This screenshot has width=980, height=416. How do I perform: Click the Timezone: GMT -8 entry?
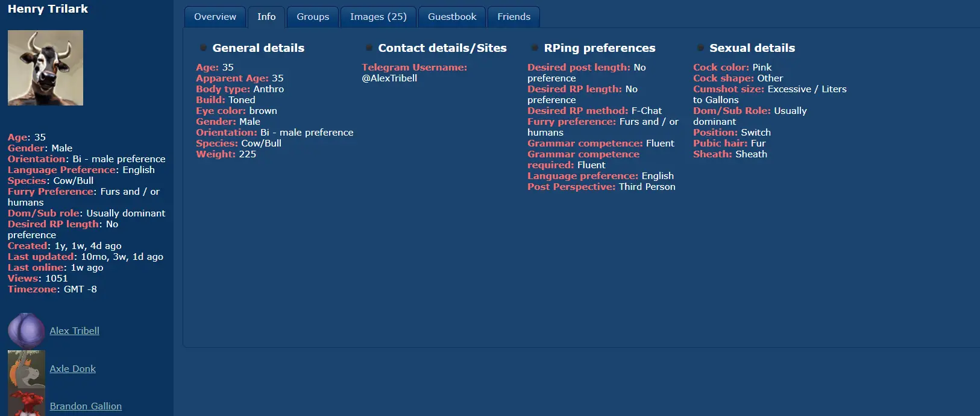[52, 289]
